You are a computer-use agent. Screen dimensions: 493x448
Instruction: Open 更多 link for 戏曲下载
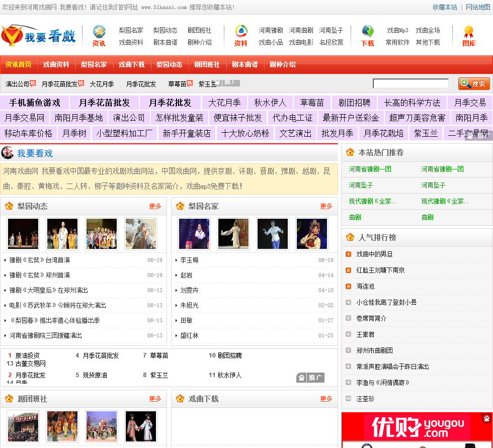click(x=326, y=399)
